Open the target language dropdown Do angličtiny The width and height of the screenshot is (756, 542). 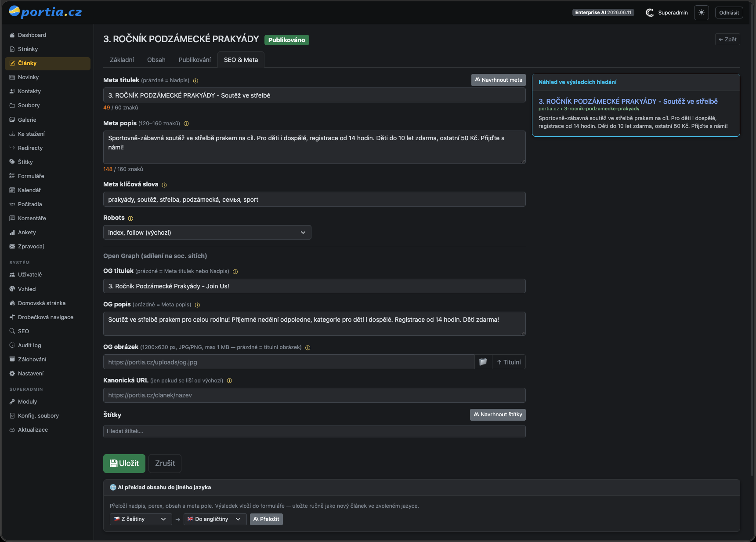click(215, 519)
